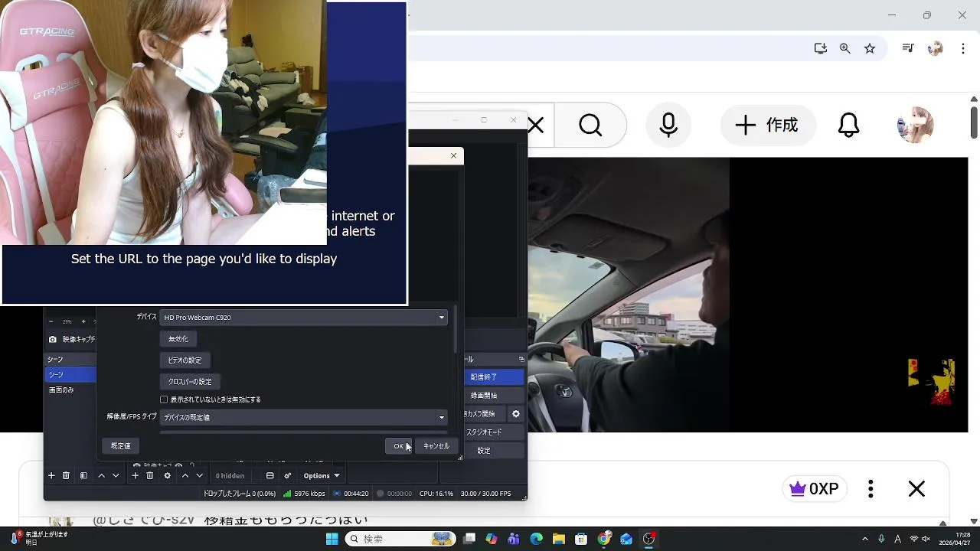Zoom out the OBS preview with the minus
980x551 pixels.
click(x=51, y=321)
